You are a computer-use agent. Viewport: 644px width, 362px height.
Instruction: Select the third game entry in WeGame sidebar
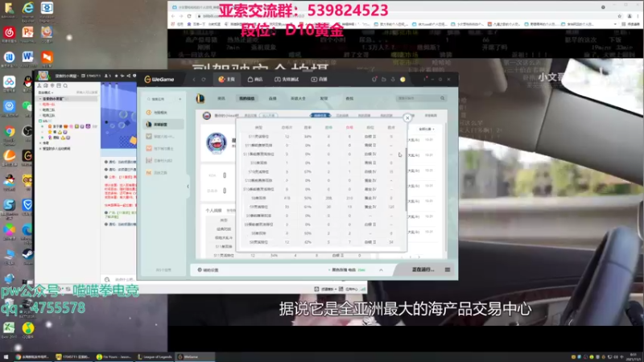pyautogui.click(x=163, y=136)
